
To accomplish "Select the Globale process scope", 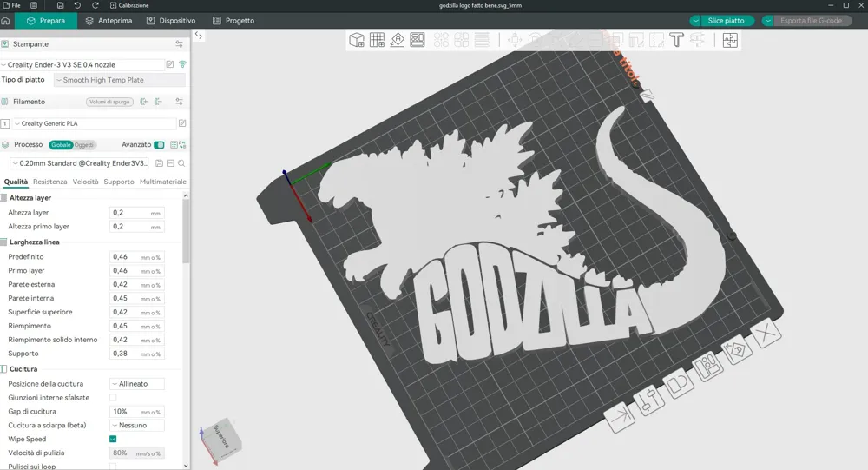I will click(x=61, y=145).
